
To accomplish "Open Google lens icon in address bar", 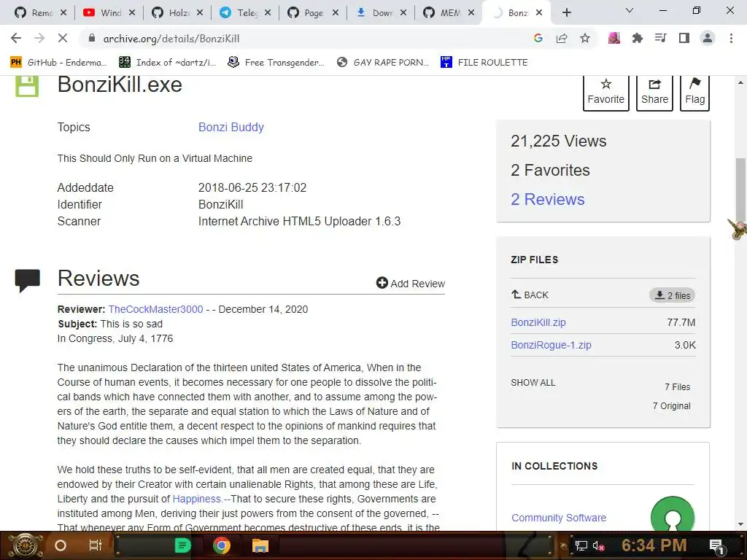I will click(x=538, y=38).
